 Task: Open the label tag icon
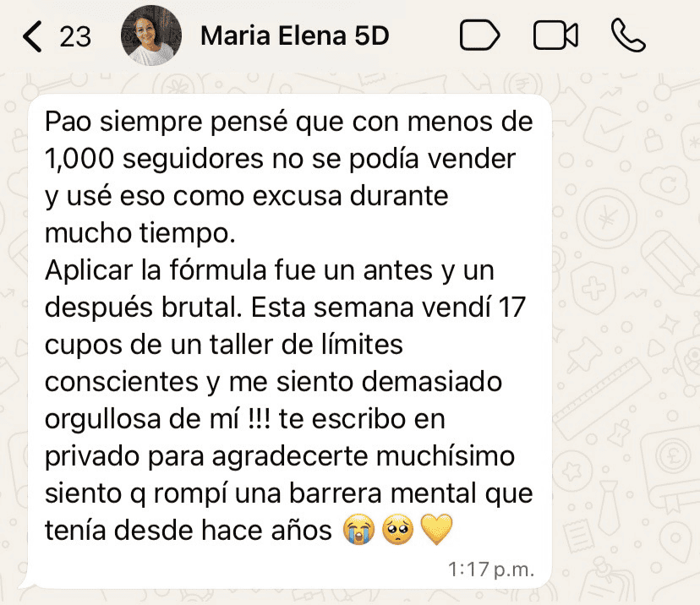(x=479, y=35)
